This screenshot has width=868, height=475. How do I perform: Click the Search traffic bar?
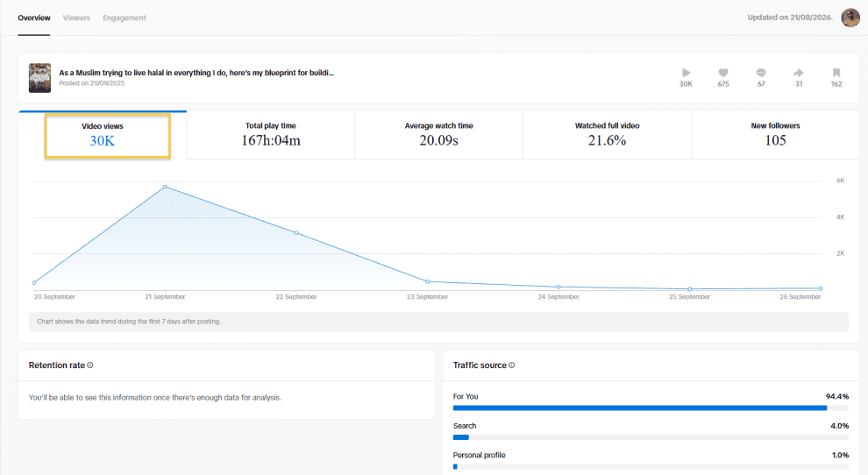point(651,437)
